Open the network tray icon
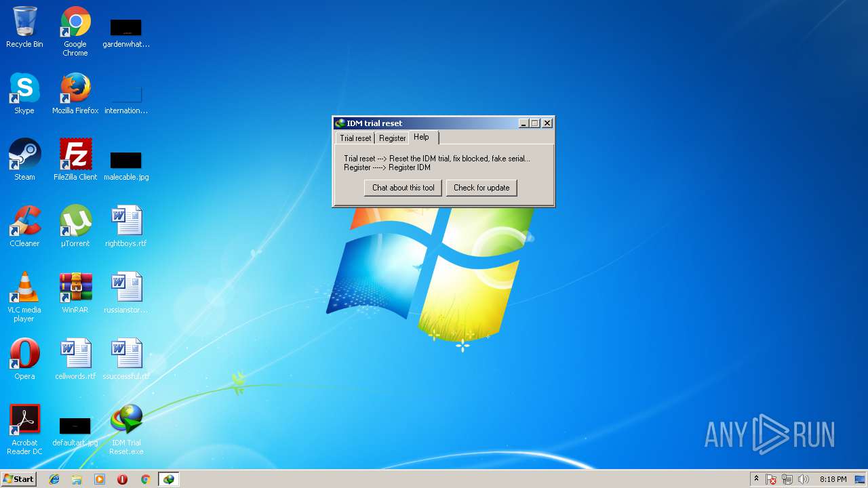868x488 pixels. pos(787,479)
